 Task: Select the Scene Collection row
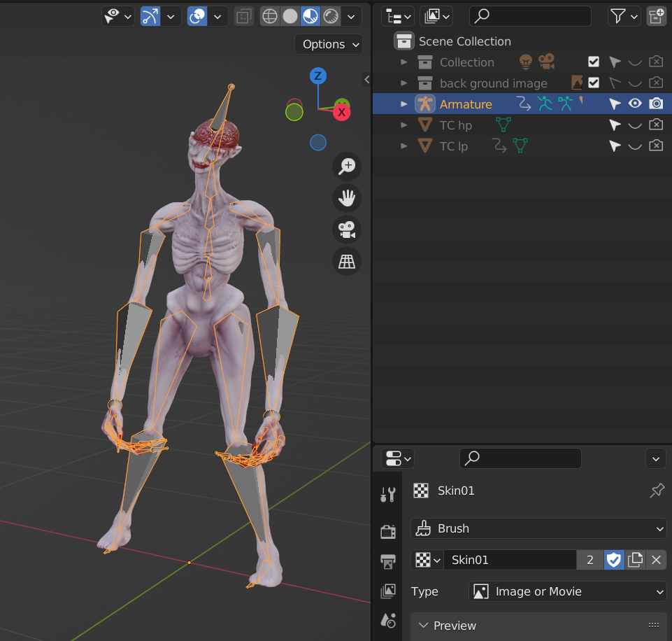pos(522,41)
